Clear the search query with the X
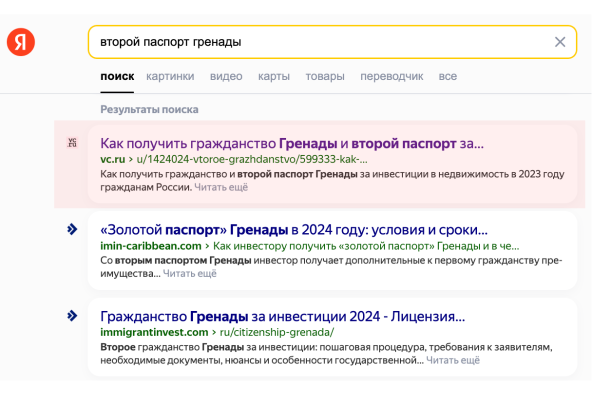 click(x=560, y=42)
